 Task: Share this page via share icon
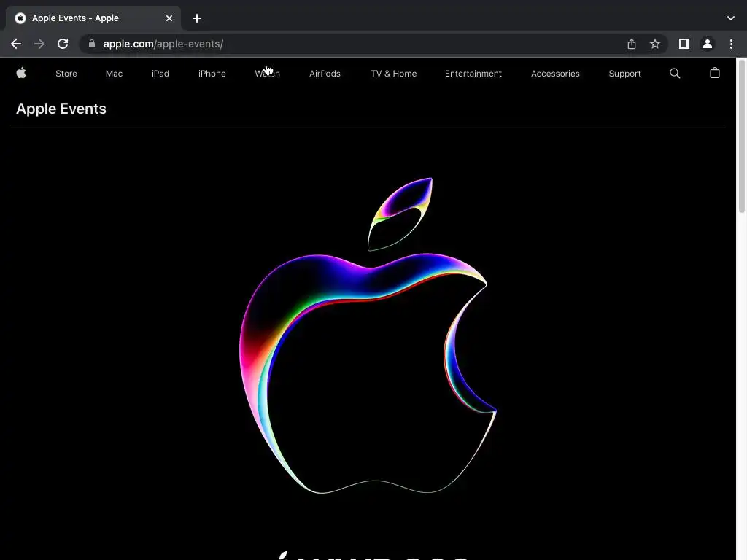631,44
